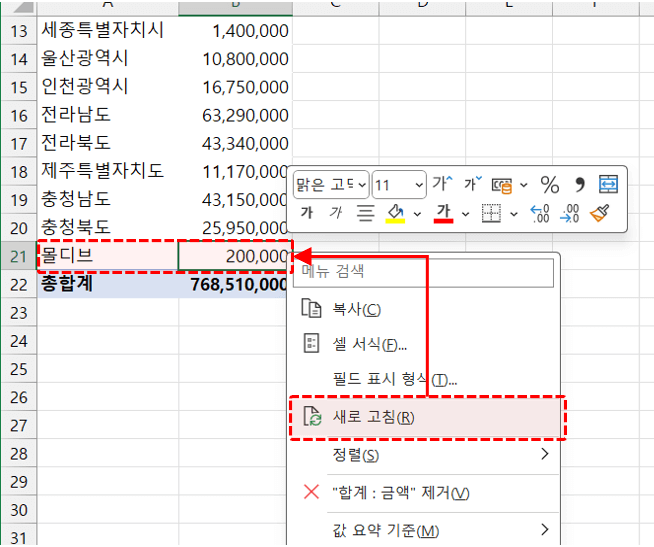Apply red font color
654x547 pixels.
(443, 214)
